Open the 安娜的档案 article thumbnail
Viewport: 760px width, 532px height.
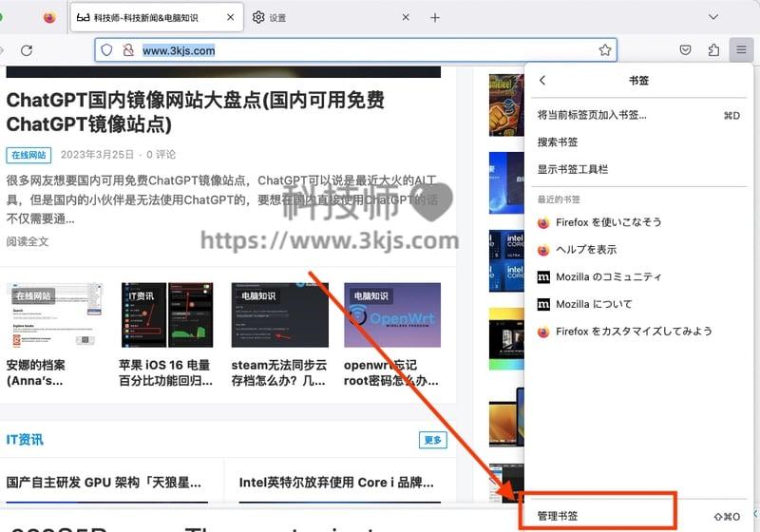[x=54, y=315]
